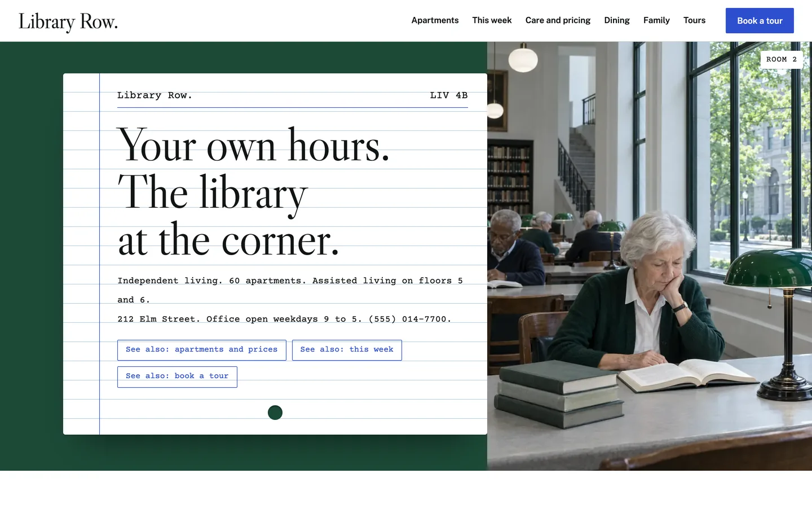The height and width of the screenshot is (508, 812).
Task: Click the ROOM 2 label on the photo
Action: pos(782,59)
